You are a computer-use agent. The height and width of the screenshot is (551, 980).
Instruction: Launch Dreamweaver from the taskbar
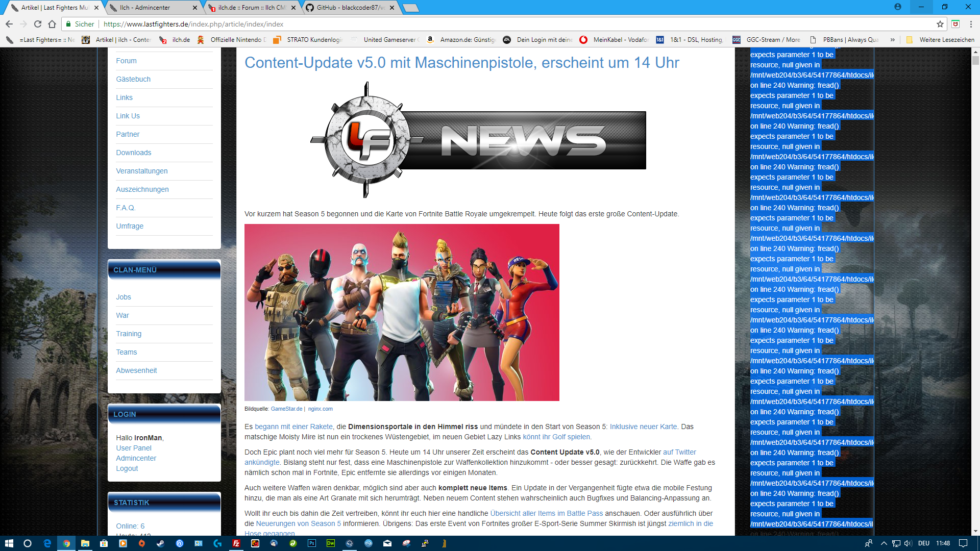click(330, 543)
